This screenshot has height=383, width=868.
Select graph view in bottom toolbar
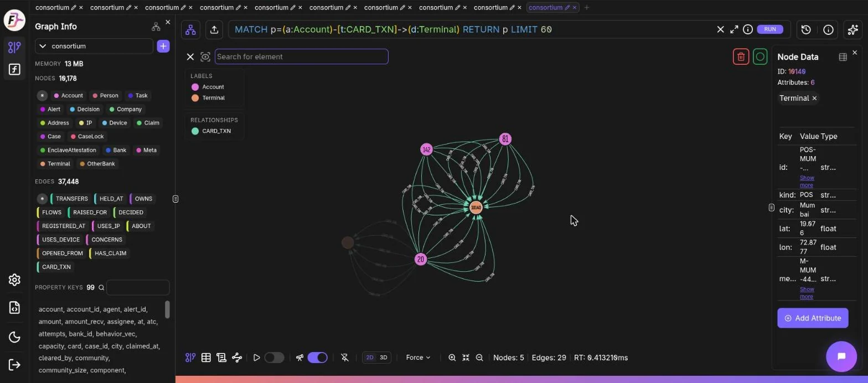click(x=190, y=358)
